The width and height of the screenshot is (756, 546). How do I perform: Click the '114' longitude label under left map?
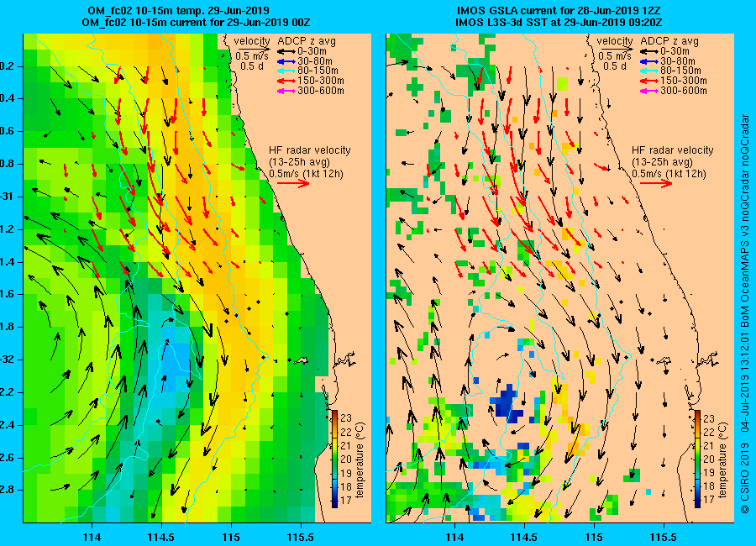(92, 537)
